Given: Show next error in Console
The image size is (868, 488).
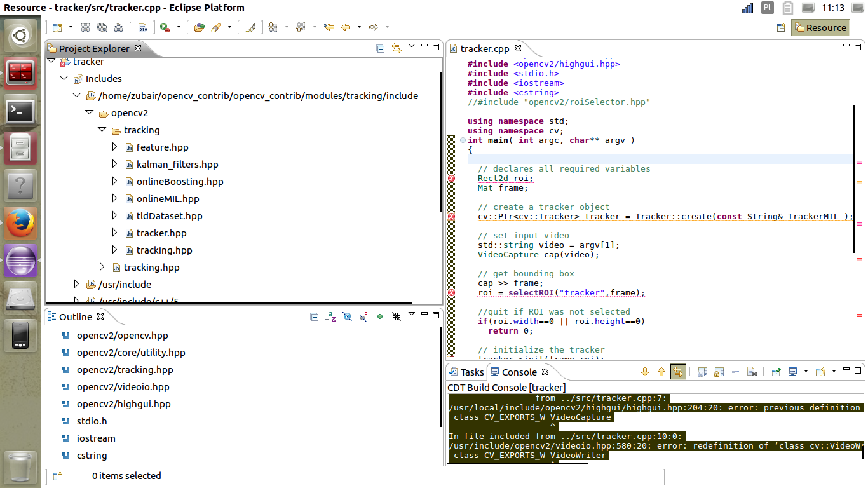Looking at the screenshot, I should pos(645,372).
